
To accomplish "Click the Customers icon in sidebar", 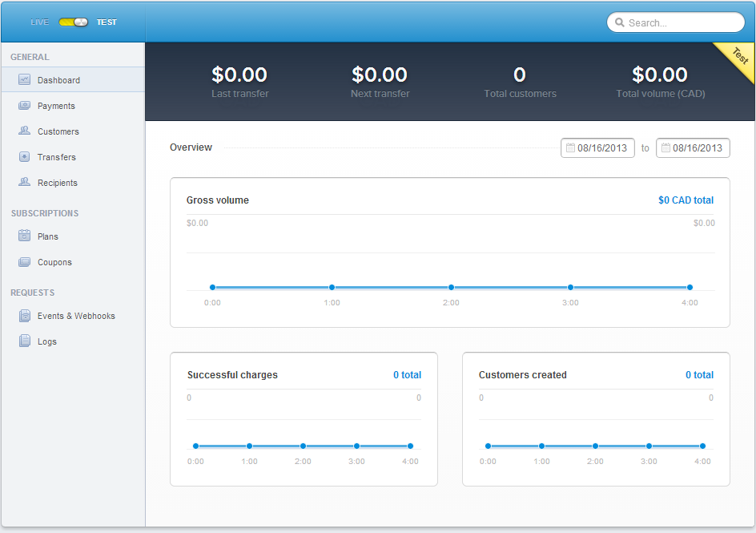I will coord(24,131).
